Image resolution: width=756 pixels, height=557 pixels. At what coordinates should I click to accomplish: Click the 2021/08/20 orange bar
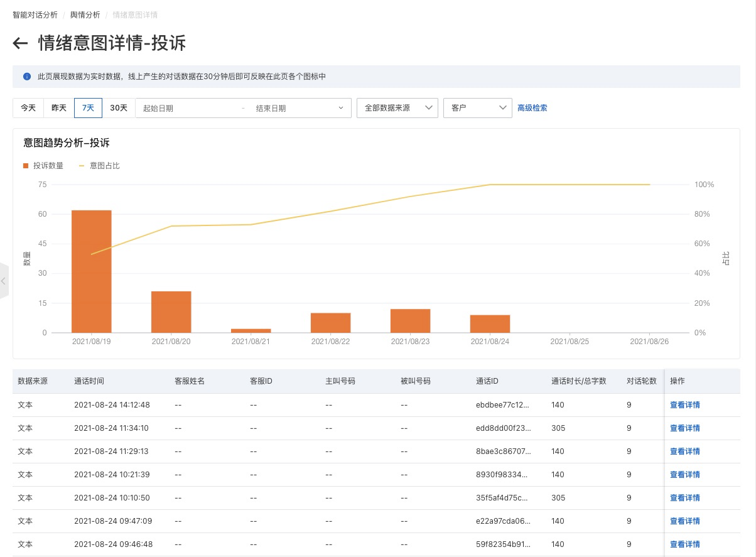click(x=171, y=311)
